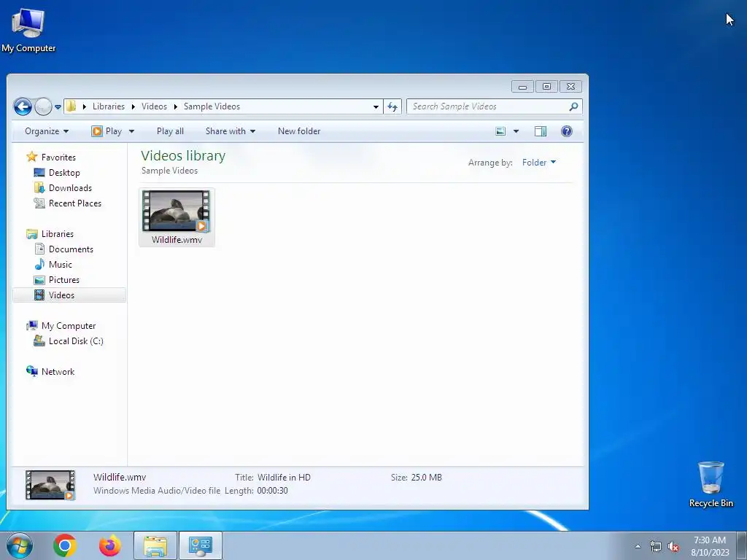Select My Computer in the navigation pane

[69, 326]
